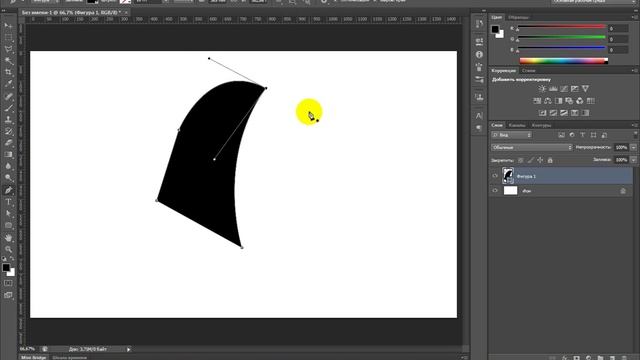Select the Eyedropper tool
The height and width of the screenshot is (360, 640).
click(8, 84)
